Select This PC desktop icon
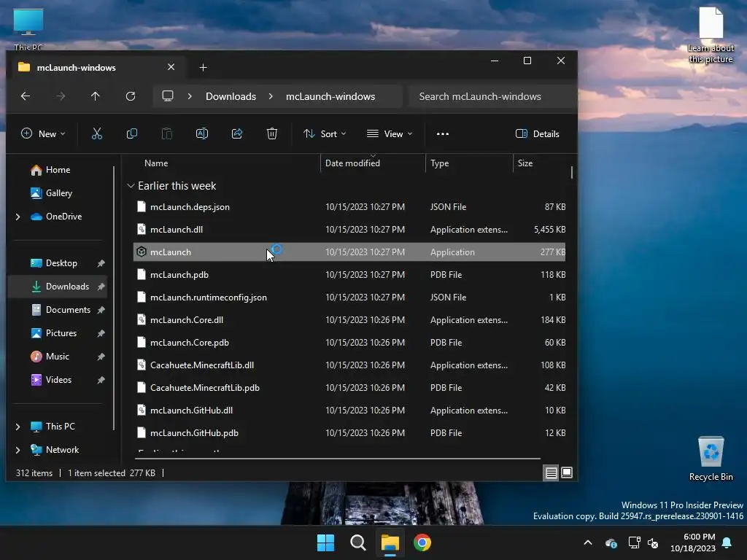747x560 pixels. pos(28,29)
